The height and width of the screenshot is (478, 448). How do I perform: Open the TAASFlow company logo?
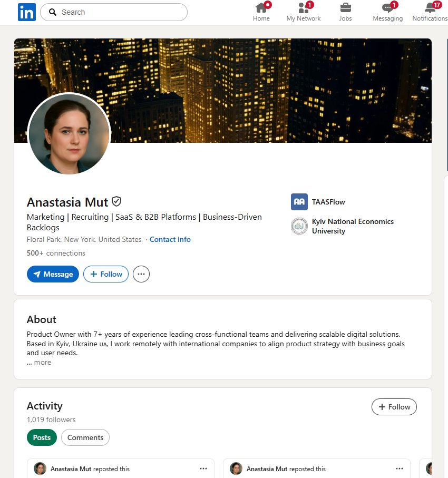pos(299,202)
